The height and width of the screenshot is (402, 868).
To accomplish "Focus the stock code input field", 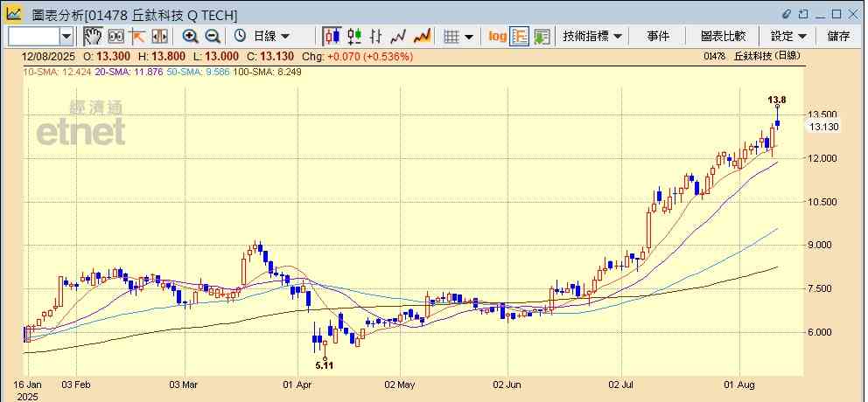I will pyautogui.click(x=34, y=37).
